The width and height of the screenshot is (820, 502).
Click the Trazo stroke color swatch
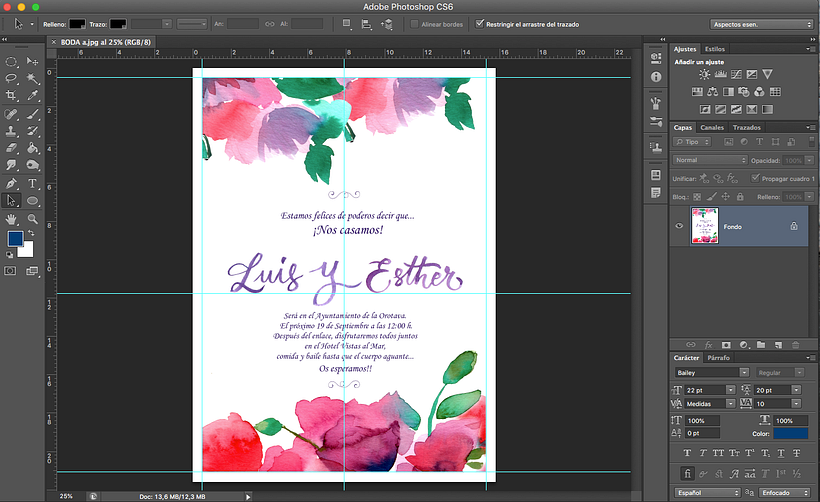coord(118,24)
